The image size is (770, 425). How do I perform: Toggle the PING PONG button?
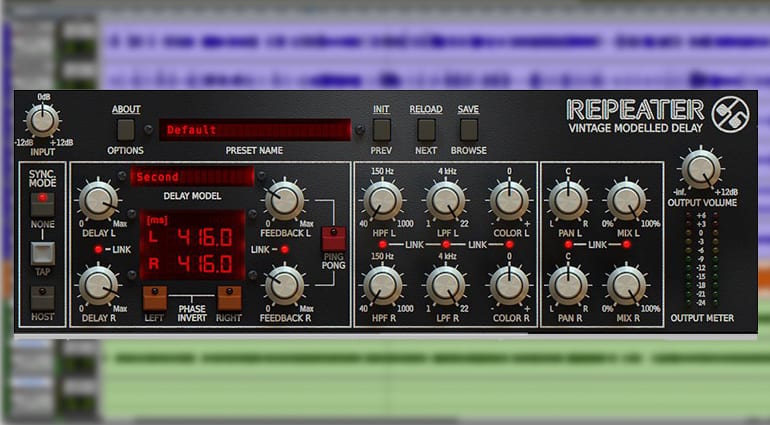click(x=334, y=238)
